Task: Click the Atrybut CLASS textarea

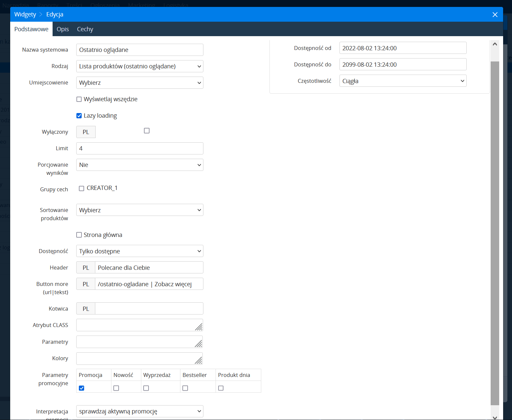Action: (139, 325)
